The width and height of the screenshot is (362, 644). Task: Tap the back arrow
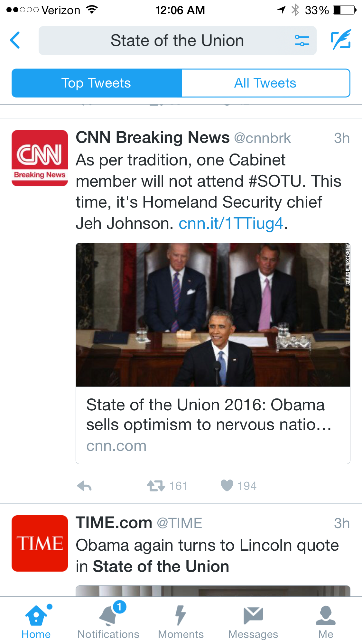tap(15, 40)
